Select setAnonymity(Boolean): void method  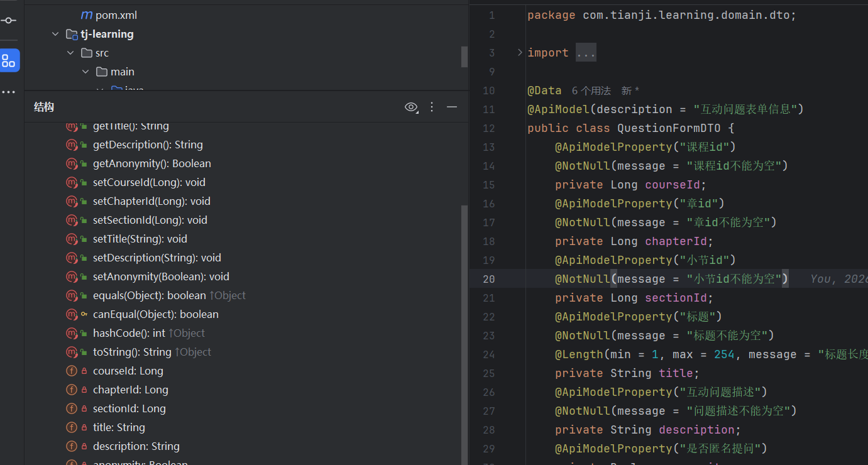pos(161,276)
